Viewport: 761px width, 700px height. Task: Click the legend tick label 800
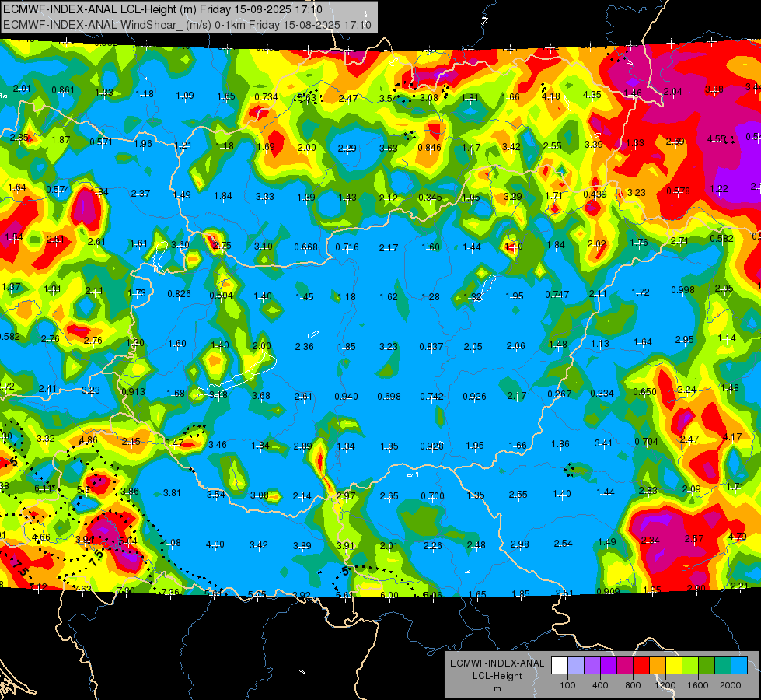[633, 685]
